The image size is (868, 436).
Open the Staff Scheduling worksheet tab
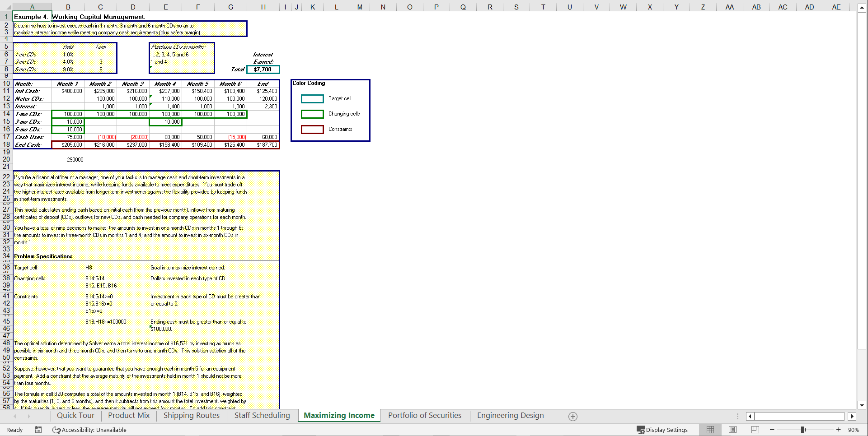click(x=261, y=415)
